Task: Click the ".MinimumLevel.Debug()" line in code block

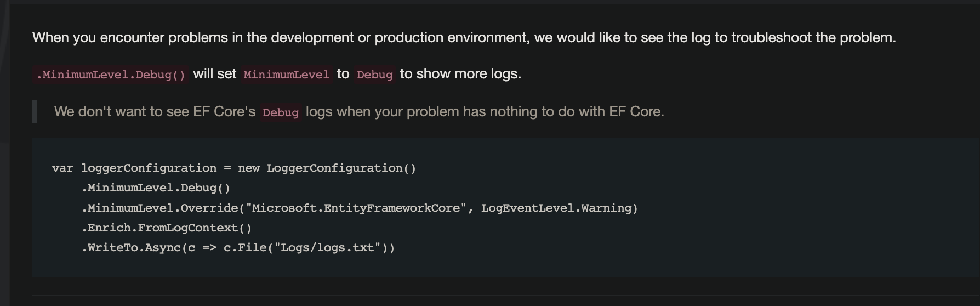Action: [x=156, y=188]
